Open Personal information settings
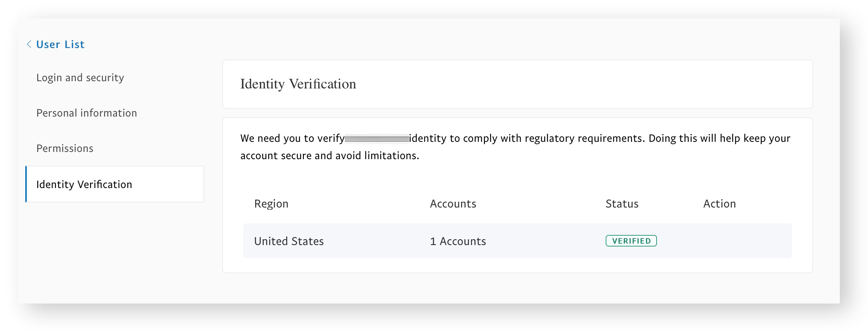 tap(86, 113)
